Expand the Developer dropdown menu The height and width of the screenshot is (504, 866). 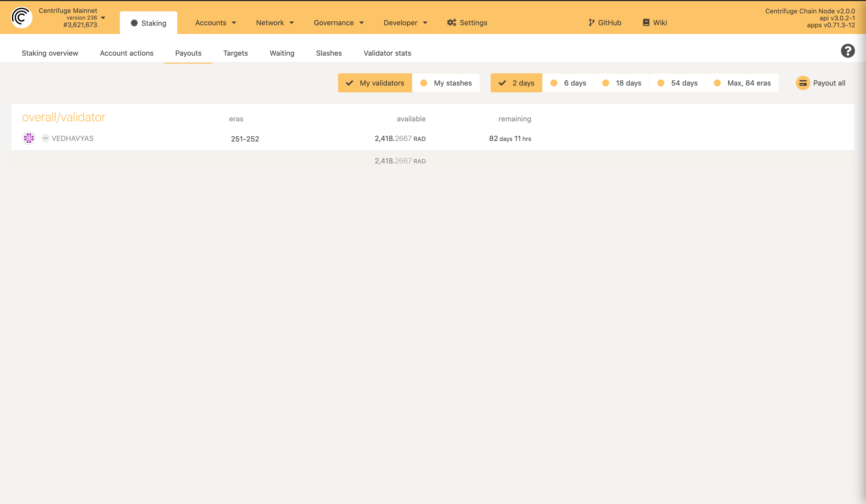405,23
